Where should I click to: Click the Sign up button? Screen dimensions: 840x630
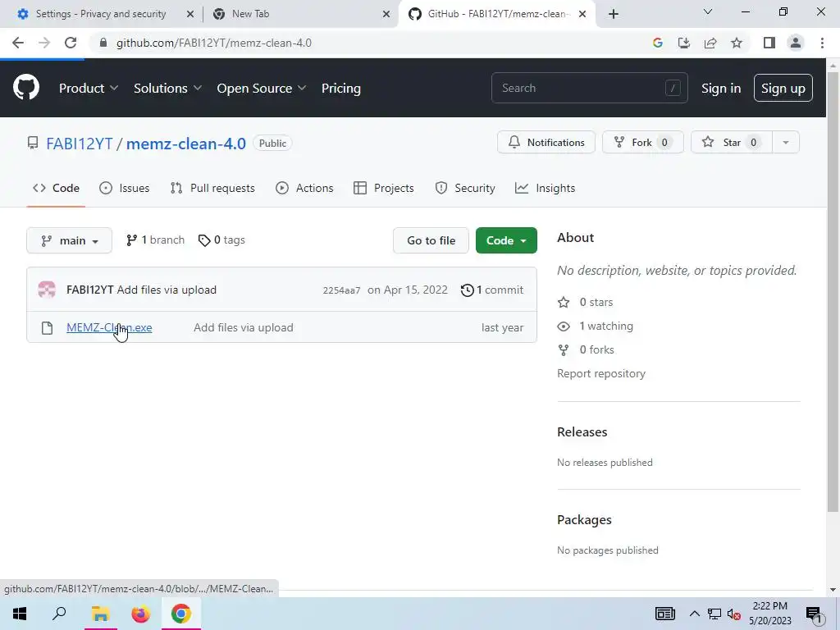(783, 88)
